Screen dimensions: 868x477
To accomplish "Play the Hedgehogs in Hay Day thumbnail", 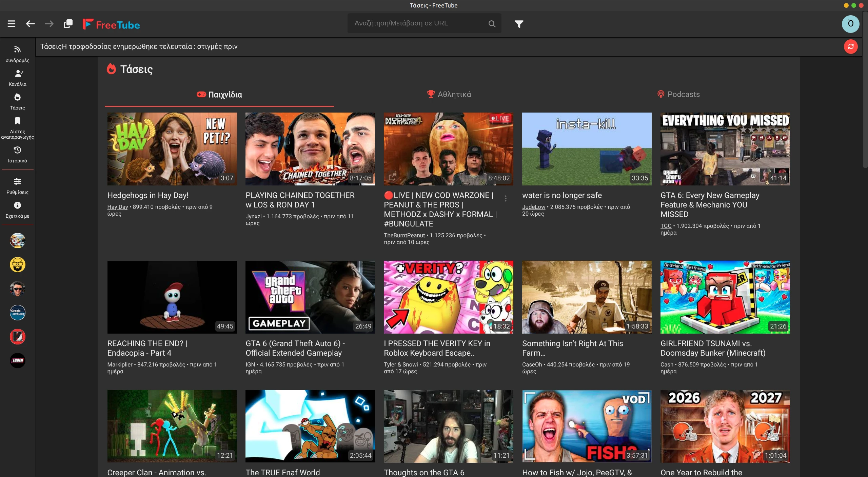I will click(x=172, y=149).
